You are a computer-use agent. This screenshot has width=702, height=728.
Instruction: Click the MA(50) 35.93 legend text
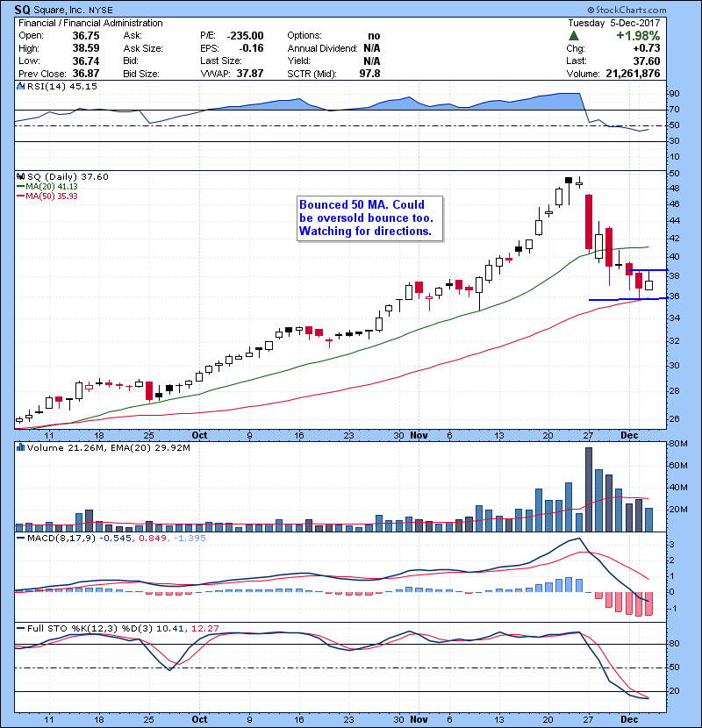pos(52,196)
